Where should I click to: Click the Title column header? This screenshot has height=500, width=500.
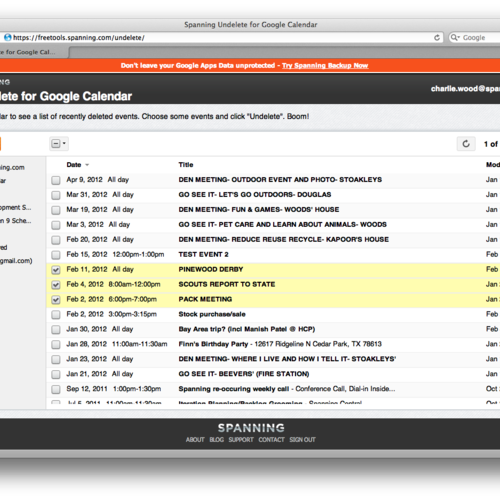(186, 165)
